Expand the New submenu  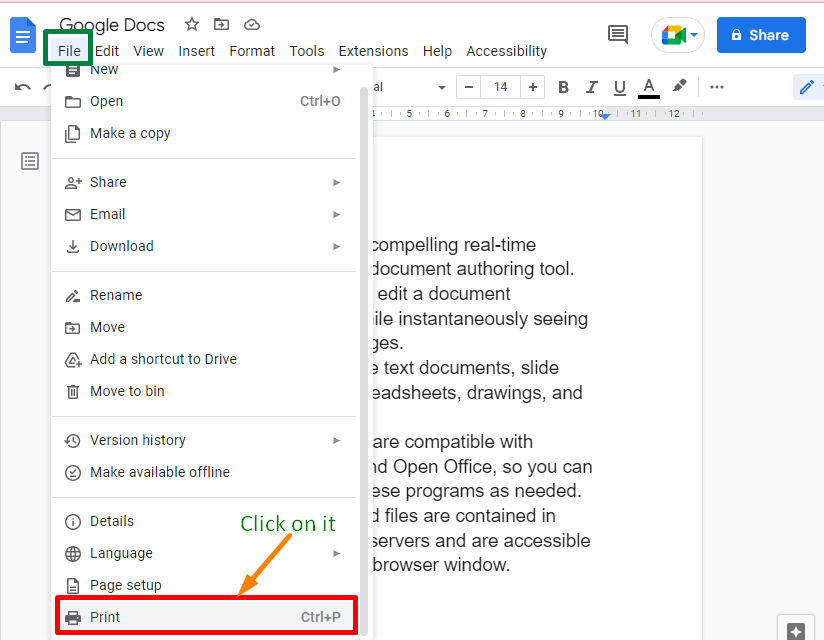(x=205, y=70)
